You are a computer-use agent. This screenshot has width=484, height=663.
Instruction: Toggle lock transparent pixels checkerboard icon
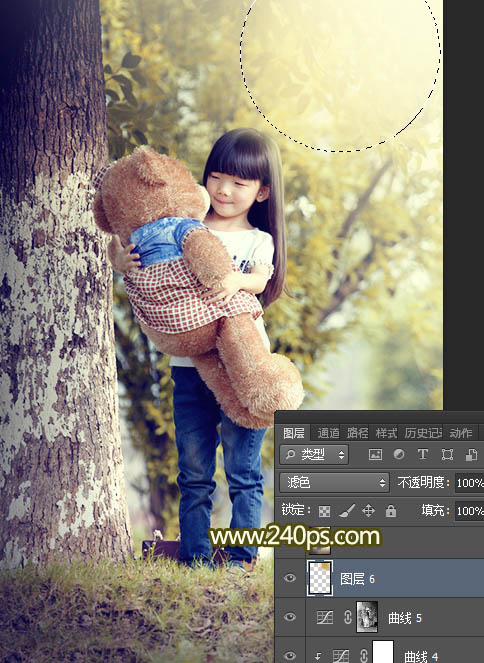tap(324, 511)
